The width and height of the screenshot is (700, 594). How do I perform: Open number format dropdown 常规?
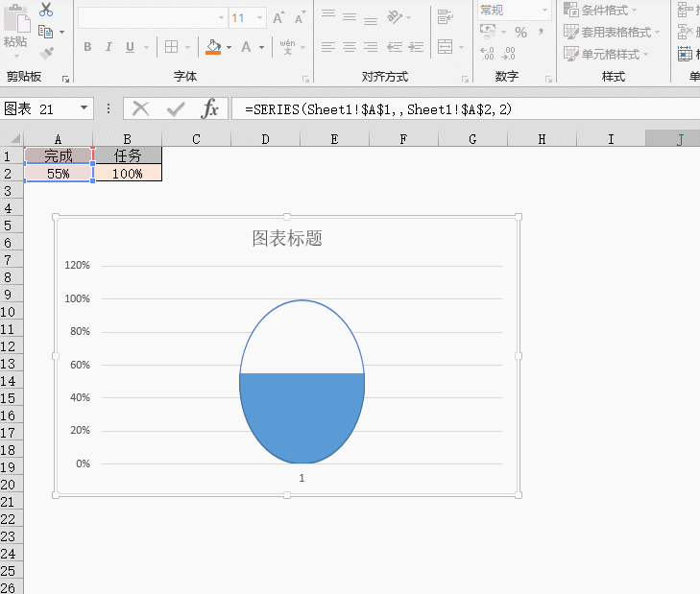544,10
